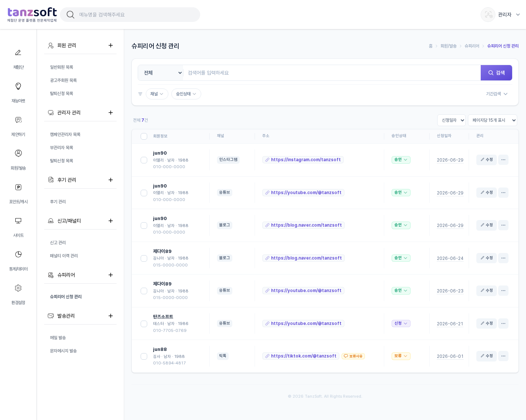Click the filter lines icon beside 채널

(140, 94)
